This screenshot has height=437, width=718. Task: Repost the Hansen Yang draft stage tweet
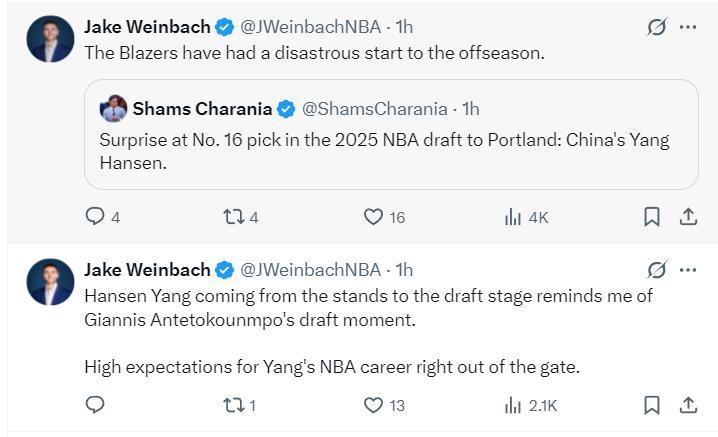(x=233, y=405)
